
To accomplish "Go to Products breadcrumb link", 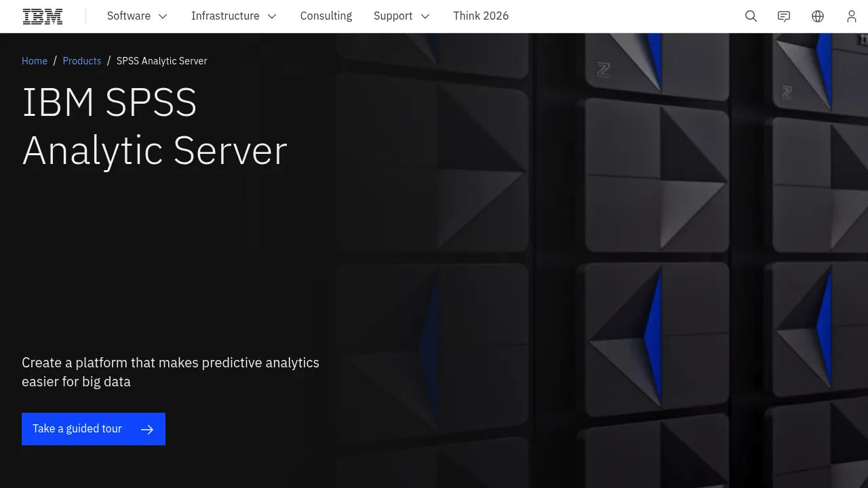I will pyautogui.click(x=82, y=61).
